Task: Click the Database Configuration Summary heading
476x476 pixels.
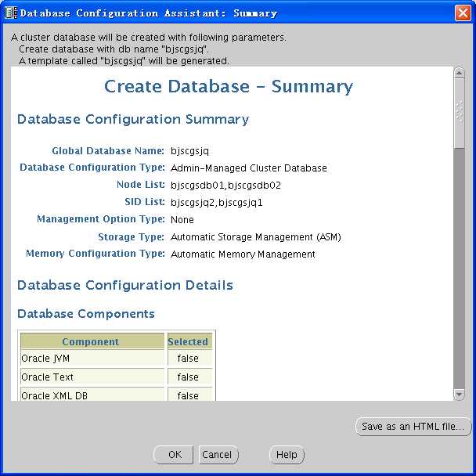Action: click(x=133, y=119)
